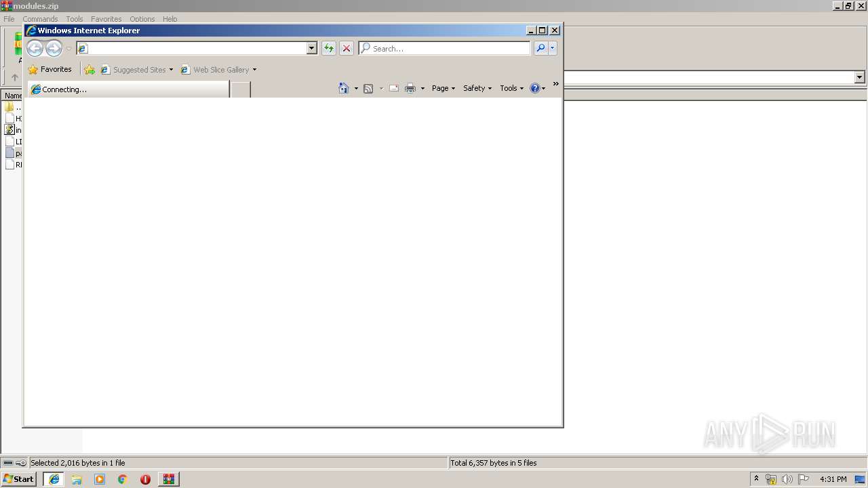Expand the command bar overflow chevron

click(x=555, y=84)
